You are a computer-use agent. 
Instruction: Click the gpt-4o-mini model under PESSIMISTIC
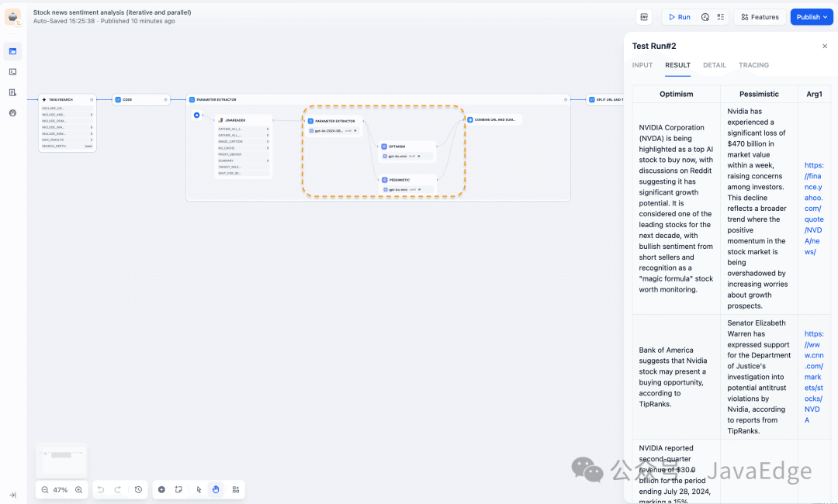[407, 189]
